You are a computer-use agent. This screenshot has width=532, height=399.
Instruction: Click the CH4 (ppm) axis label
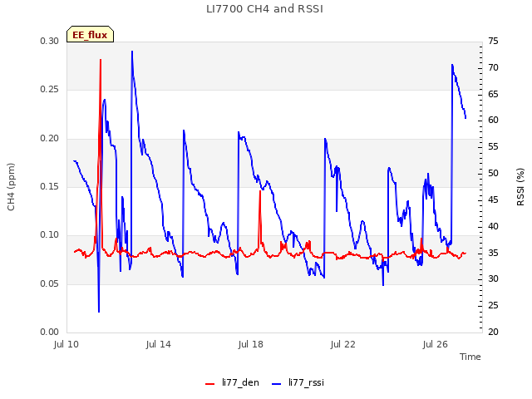click(11, 187)
